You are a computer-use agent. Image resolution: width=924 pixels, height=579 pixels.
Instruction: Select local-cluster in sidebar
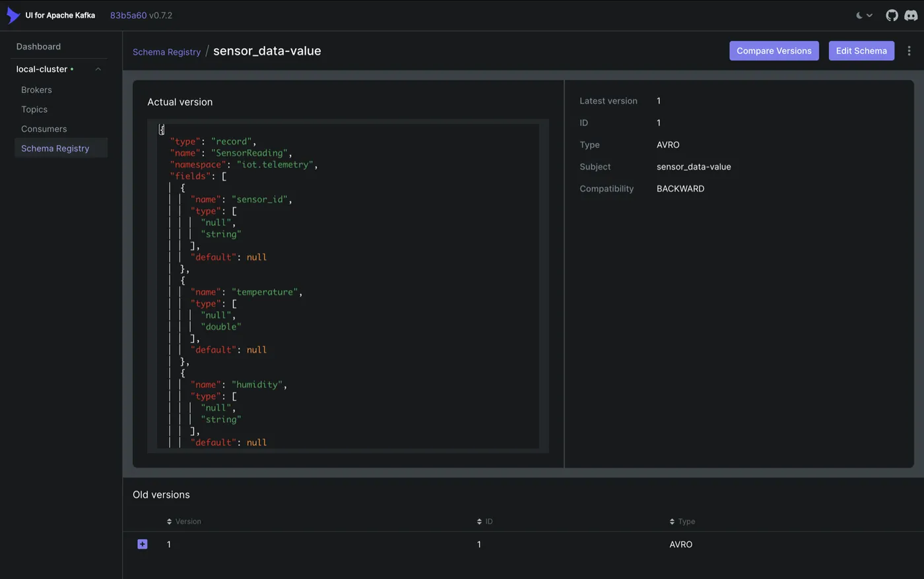(42, 69)
